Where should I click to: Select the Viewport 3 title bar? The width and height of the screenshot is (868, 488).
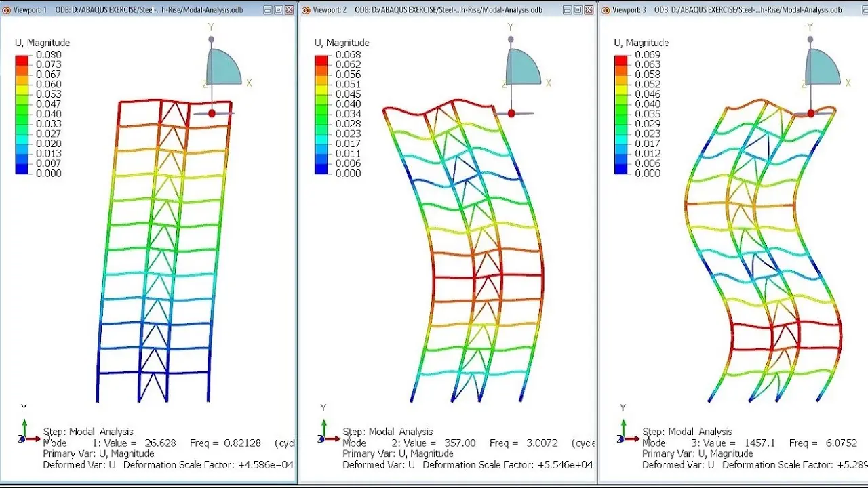(x=733, y=10)
